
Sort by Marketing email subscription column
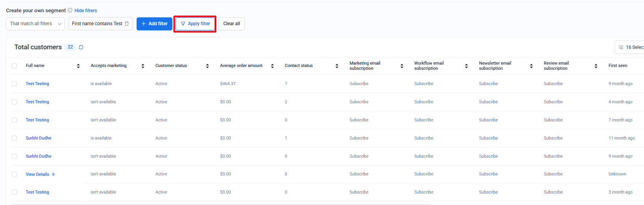coord(402,66)
